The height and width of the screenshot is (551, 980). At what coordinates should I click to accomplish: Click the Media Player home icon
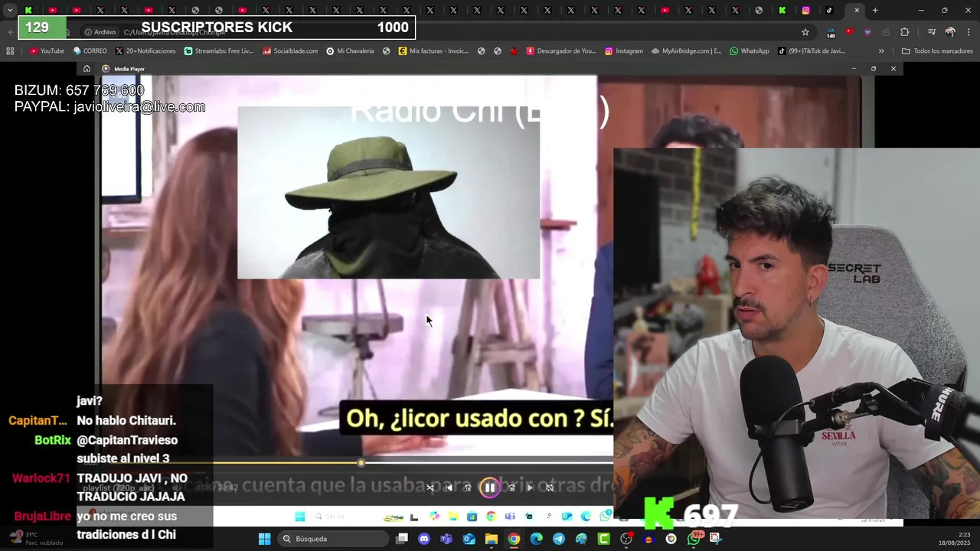87,69
